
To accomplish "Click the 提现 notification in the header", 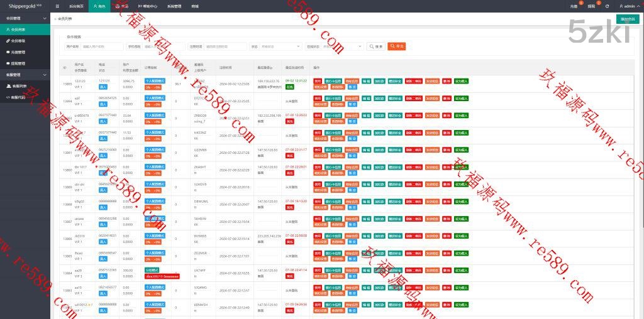I will (x=591, y=6).
